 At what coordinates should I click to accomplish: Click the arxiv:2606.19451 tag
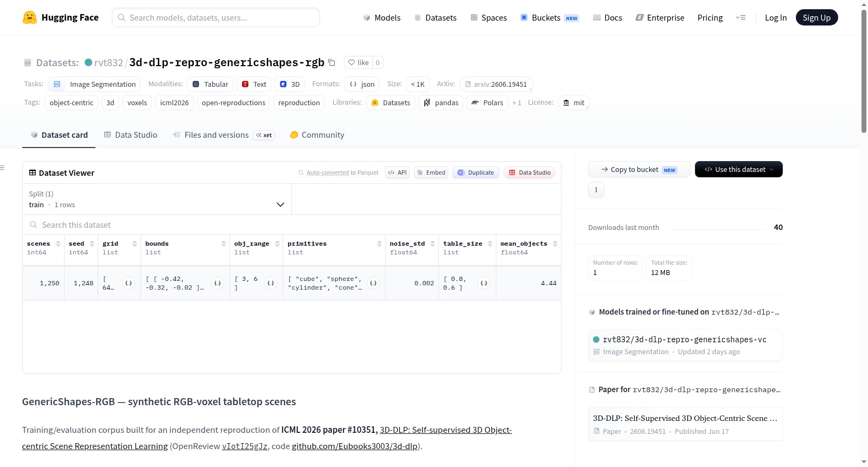point(496,84)
